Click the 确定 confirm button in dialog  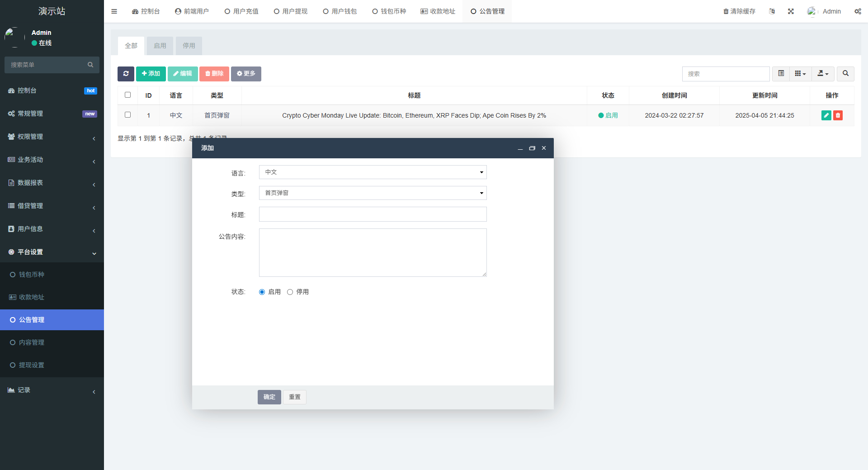269,397
